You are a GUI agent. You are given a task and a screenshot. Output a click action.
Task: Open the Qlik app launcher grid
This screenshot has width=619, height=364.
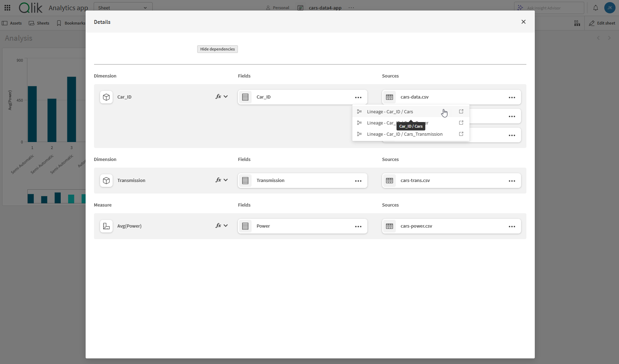coord(7,7)
